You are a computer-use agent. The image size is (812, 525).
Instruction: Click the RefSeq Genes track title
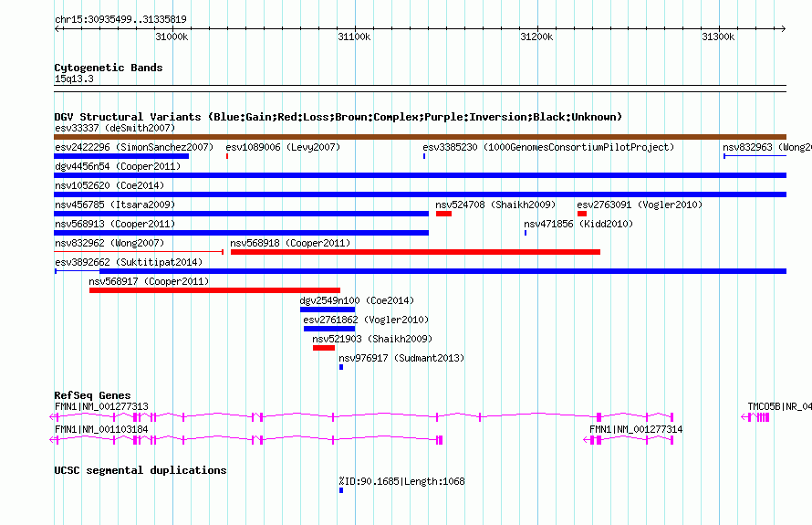coord(92,395)
